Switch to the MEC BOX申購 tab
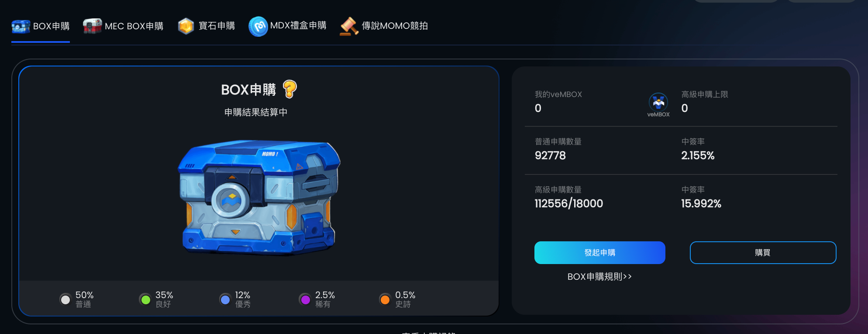 click(x=134, y=26)
